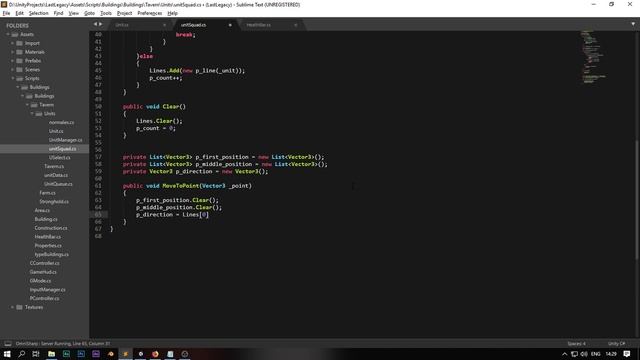640x360 pixels.
Task: Go to previous tab with left arrow
Action: [96, 24]
